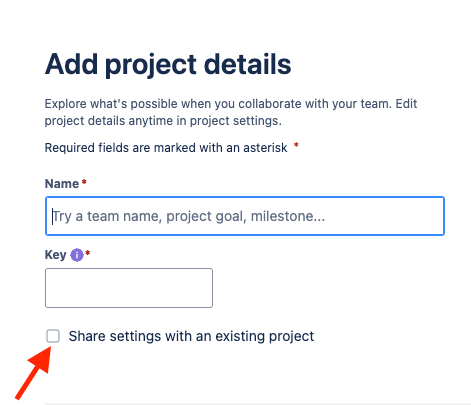Click into the empty Key text box
The image size is (471, 405).
pos(129,288)
